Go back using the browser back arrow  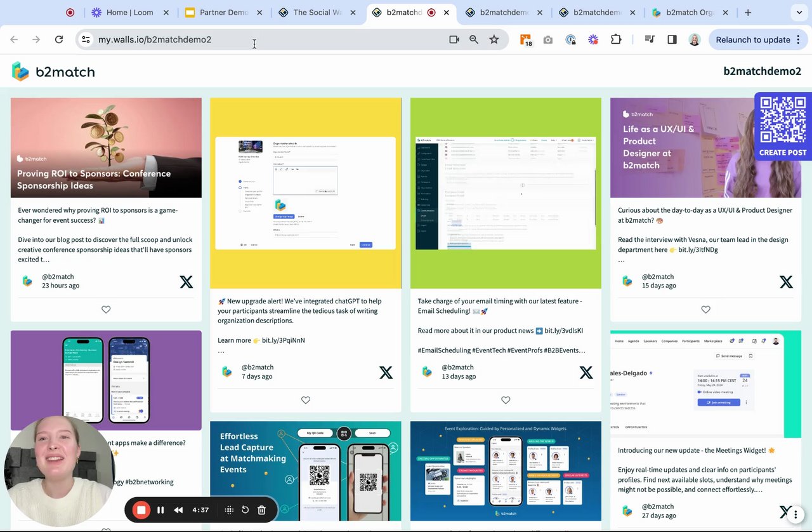[14, 39]
